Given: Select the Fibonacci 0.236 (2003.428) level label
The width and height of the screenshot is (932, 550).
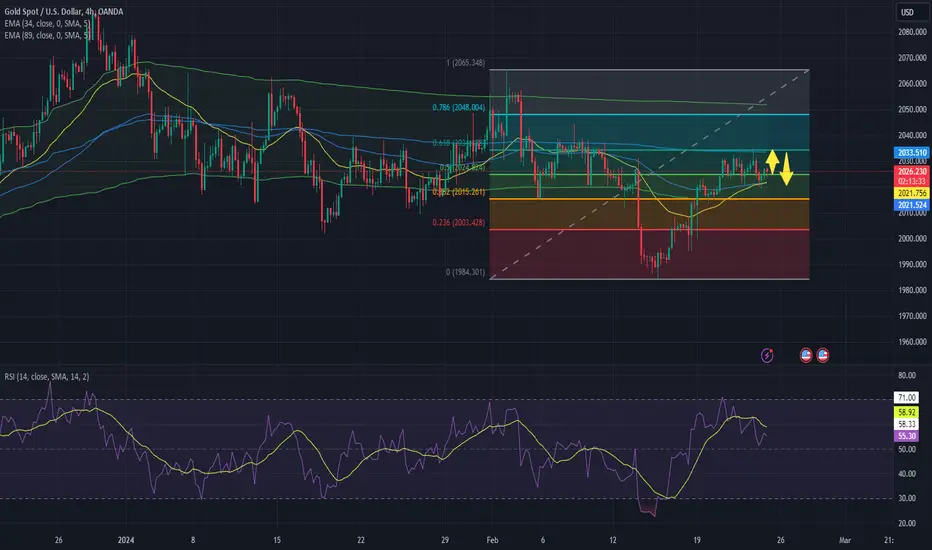Looking at the screenshot, I should 458,222.
